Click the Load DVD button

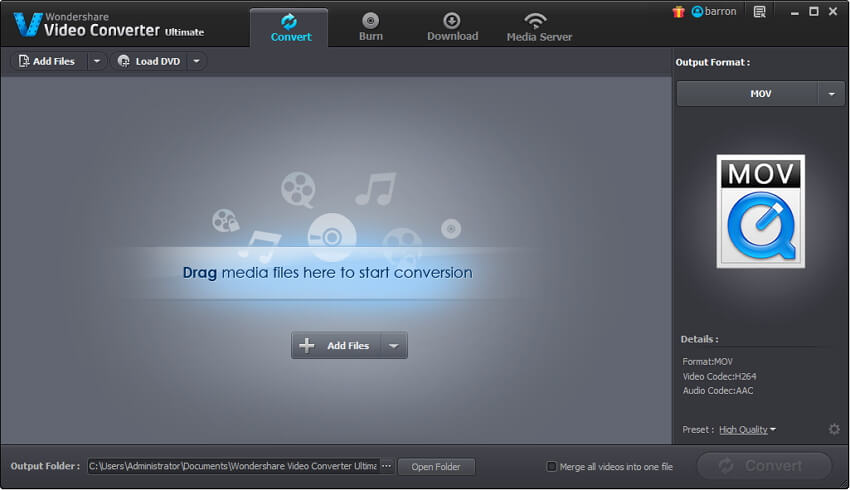[149, 61]
